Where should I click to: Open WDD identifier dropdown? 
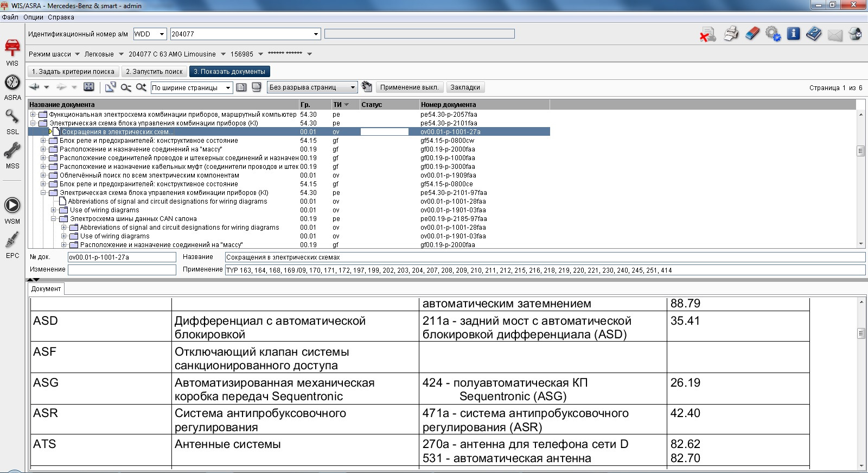click(162, 34)
